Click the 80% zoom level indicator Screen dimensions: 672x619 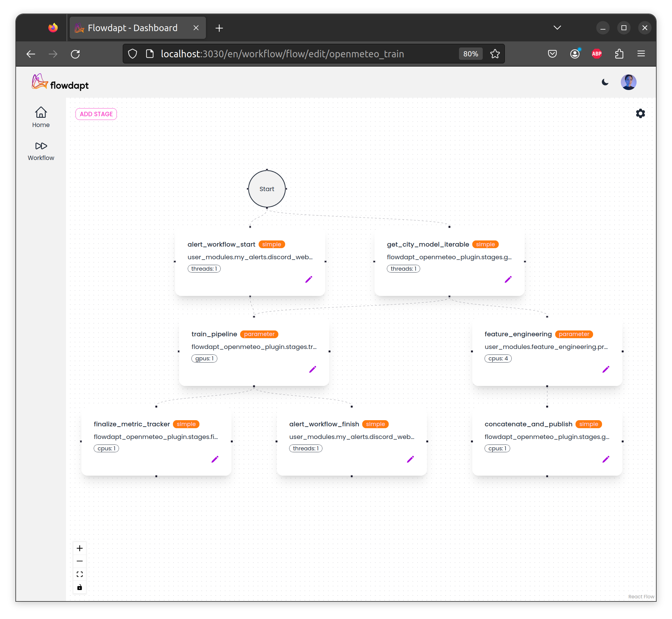470,54
